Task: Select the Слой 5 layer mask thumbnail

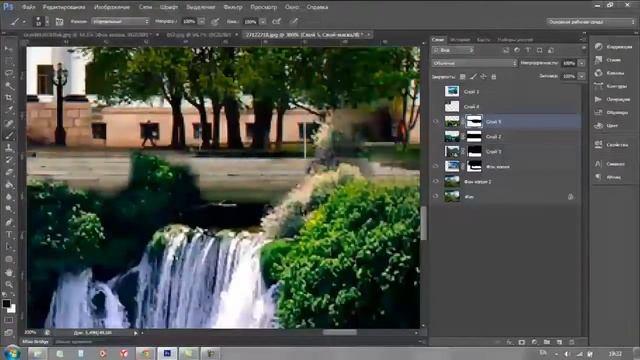Action: [x=474, y=122]
